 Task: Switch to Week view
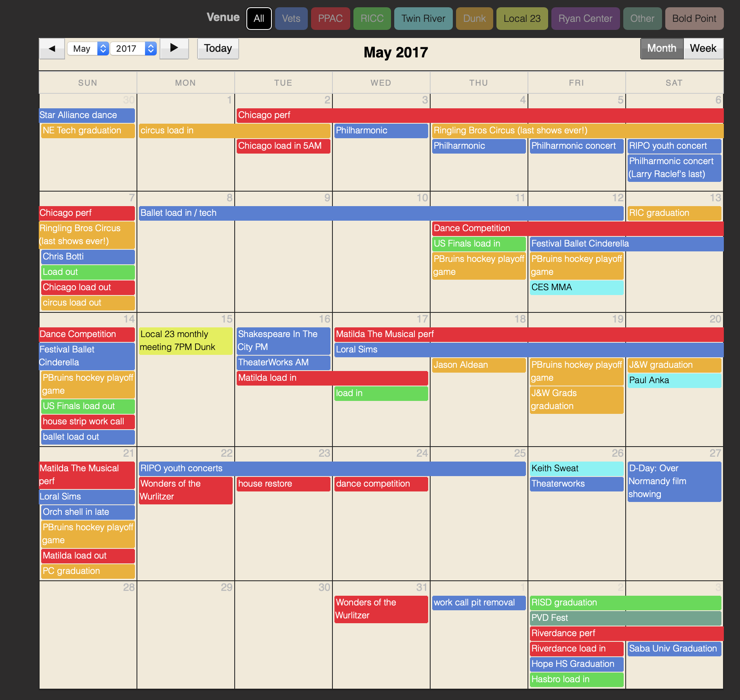[x=703, y=49]
